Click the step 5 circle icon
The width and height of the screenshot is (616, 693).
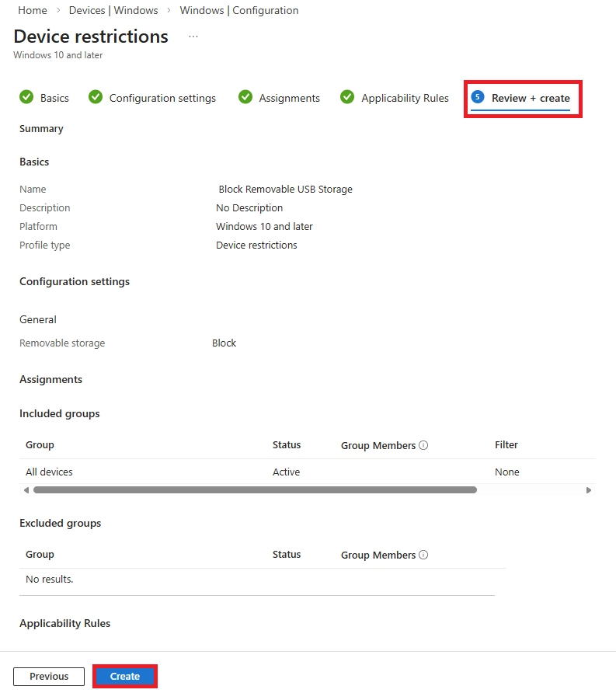478,97
